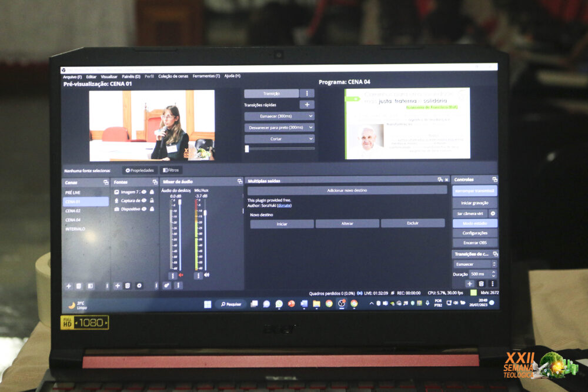Toggle visibility of Imagem source
This screenshot has width=588, height=392.
pyautogui.click(x=144, y=192)
